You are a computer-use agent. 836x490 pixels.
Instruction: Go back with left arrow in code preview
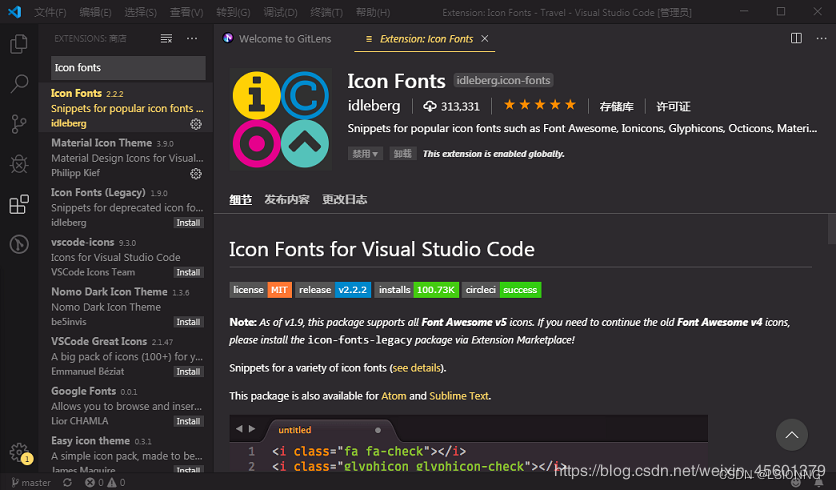[239, 429]
